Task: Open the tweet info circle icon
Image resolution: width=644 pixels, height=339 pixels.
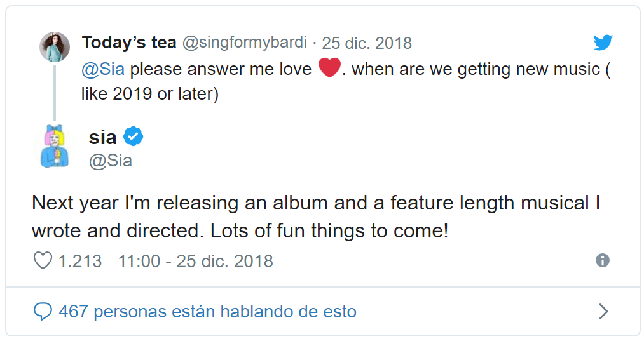Action: (603, 260)
